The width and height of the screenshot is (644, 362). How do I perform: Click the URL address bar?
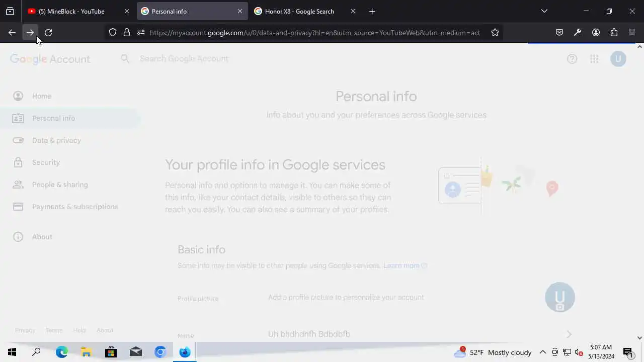pyautogui.click(x=314, y=32)
